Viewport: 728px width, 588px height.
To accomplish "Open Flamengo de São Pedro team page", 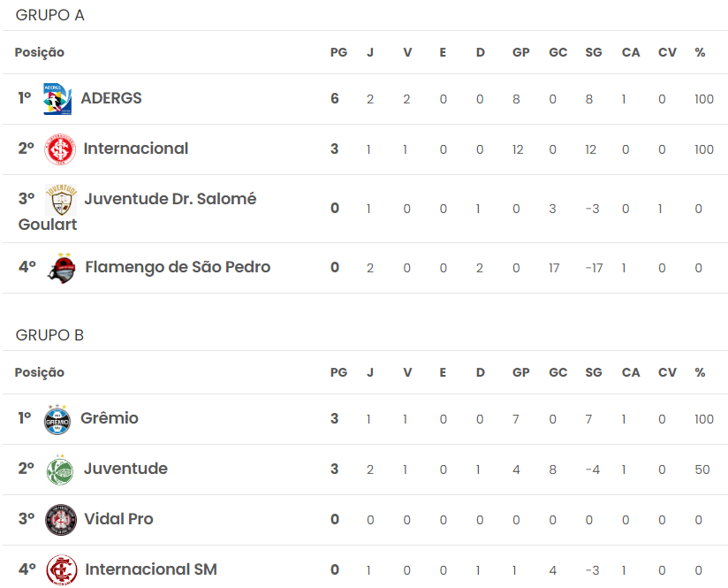I will (178, 267).
